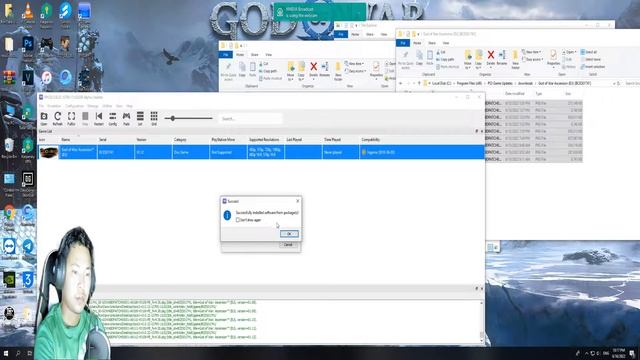Click the RPCS3 log panel vertical scrollbar
The width and height of the screenshot is (640, 360).
click(482, 321)
